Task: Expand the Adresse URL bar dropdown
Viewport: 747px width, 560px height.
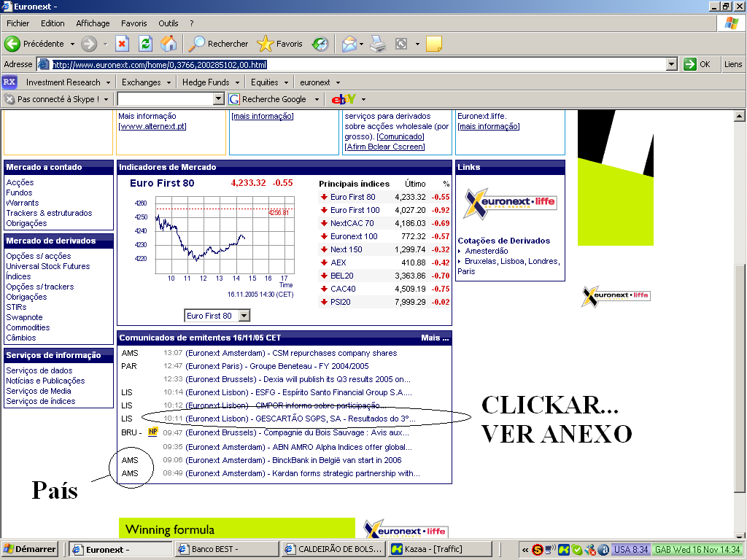Action: click(x=671, y=64)
